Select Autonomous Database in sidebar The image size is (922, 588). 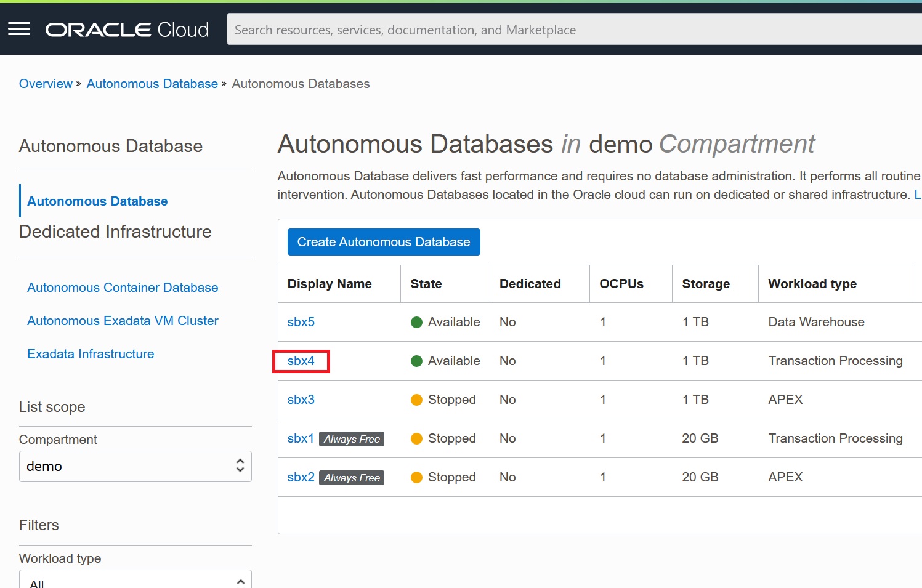[97, 201]
